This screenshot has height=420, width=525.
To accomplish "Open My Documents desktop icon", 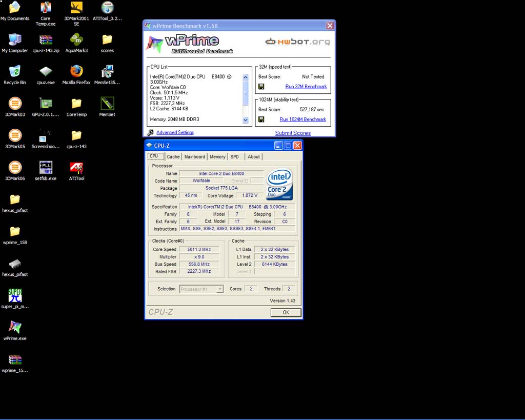I will tap(15, 11).
